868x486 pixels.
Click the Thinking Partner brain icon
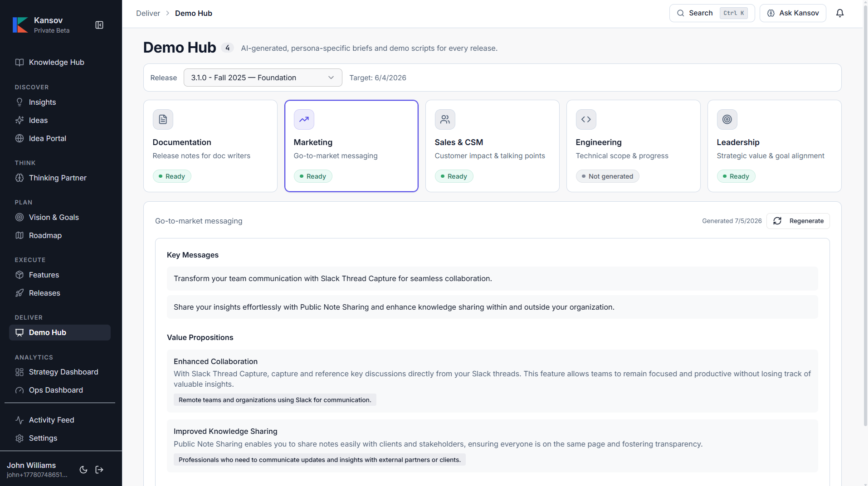pyautogui.click(x=20, y=178)
